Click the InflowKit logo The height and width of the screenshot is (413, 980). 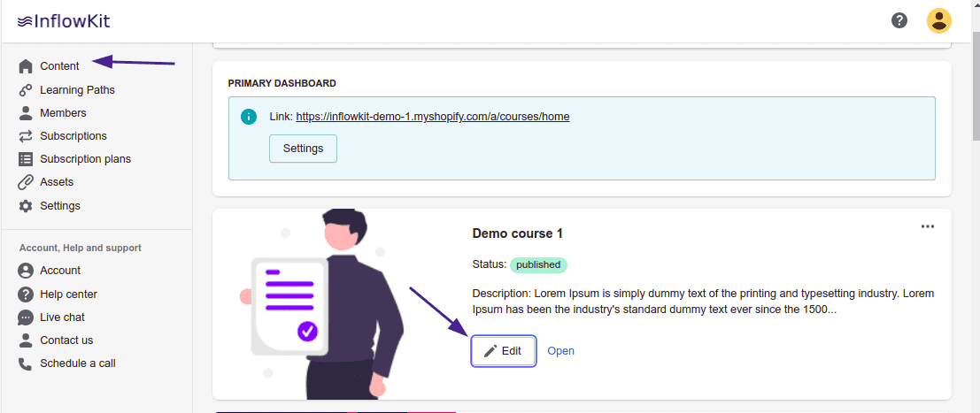coord(64,21)
